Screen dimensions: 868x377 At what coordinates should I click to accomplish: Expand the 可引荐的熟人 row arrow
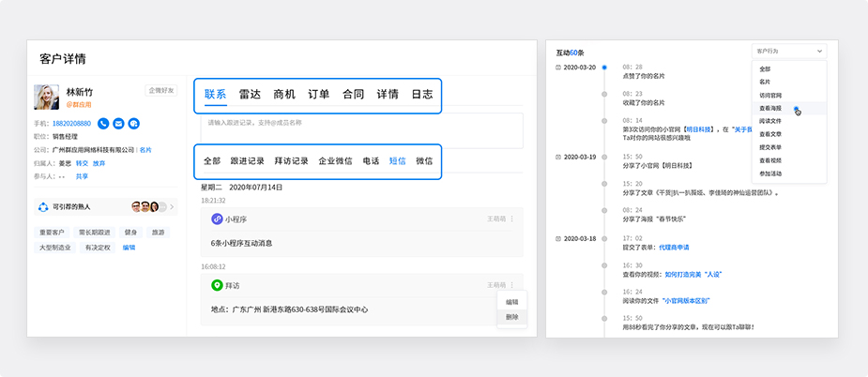(171, 207)
